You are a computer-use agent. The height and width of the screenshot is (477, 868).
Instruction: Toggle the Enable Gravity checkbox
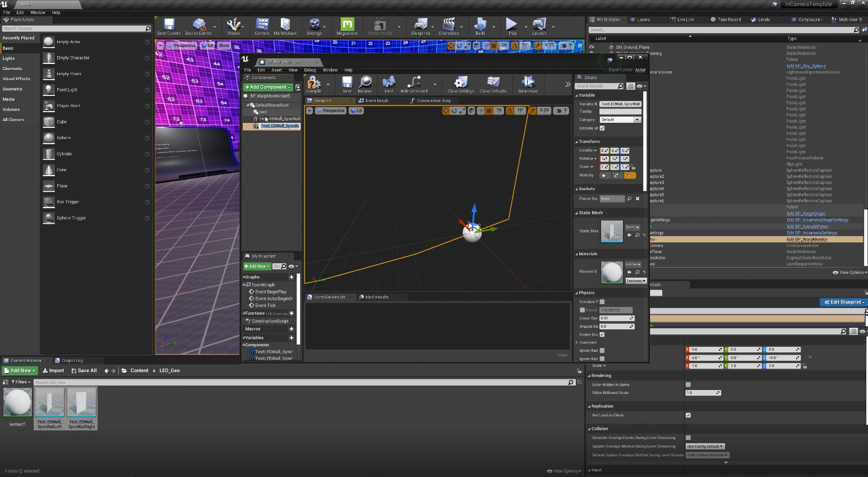pyautogui.click(x=602, y=334)
